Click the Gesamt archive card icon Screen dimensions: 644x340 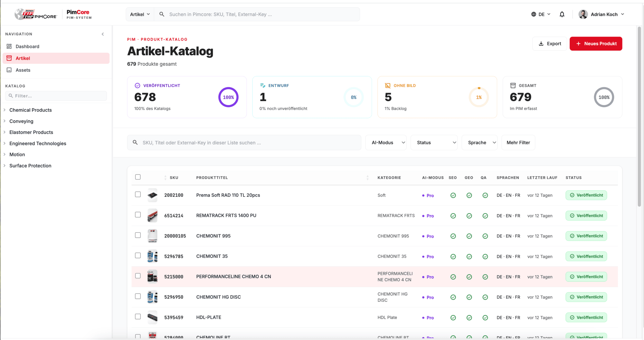point(513,86)
